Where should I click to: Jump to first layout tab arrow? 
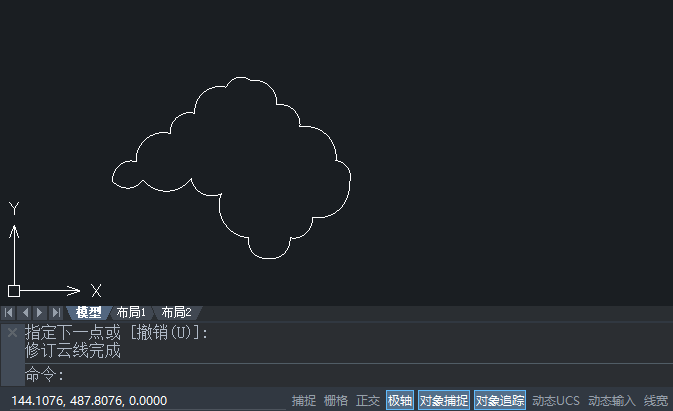coord(8,313)
